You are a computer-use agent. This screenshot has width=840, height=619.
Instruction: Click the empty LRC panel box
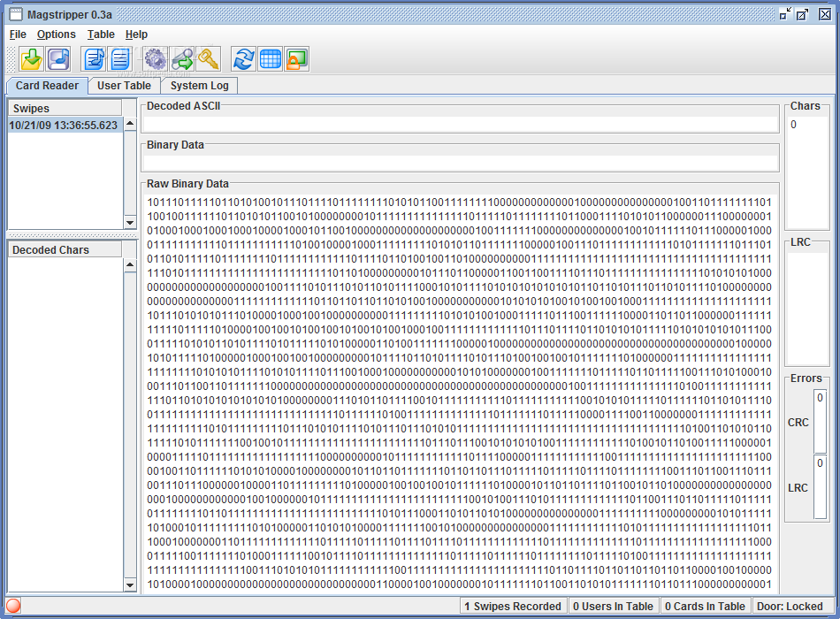click(x=806, y=308)
